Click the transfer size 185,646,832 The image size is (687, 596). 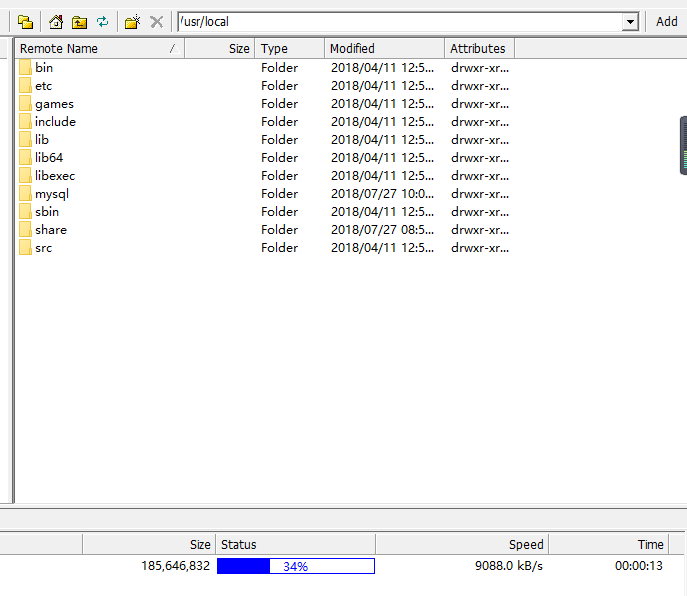coord(175,566)
